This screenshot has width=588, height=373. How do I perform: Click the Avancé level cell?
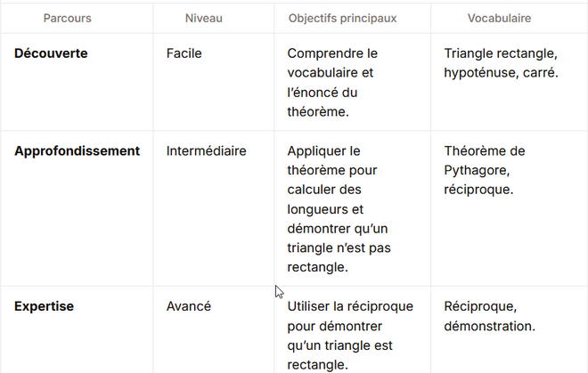(x=189, y=306)
